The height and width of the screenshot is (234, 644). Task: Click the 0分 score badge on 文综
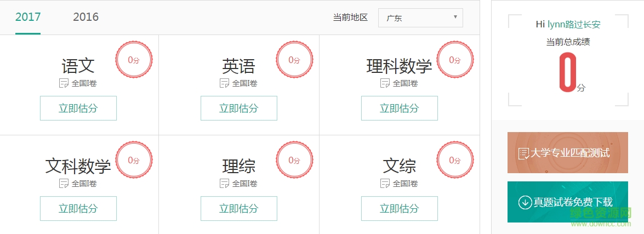[x=455, y=160]
